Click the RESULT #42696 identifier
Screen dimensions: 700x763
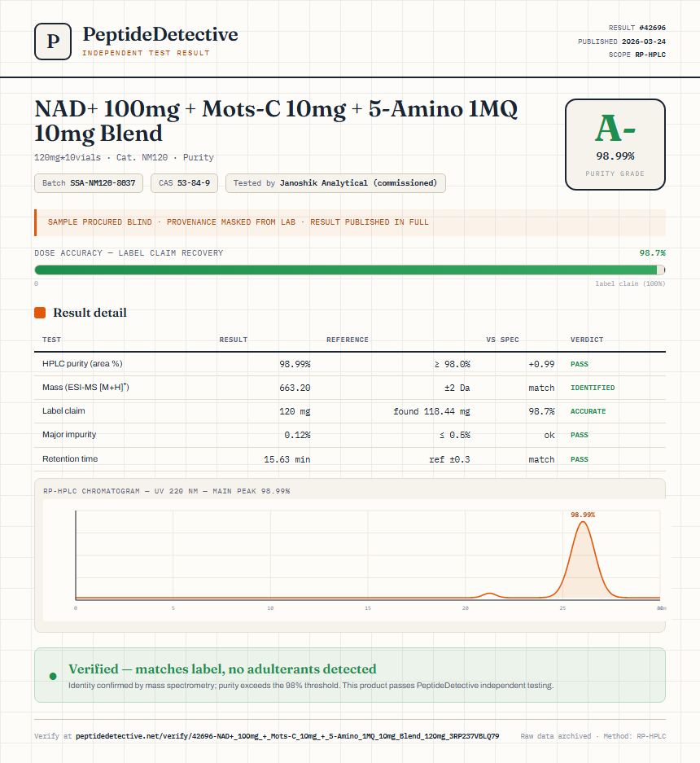point(637,29)
